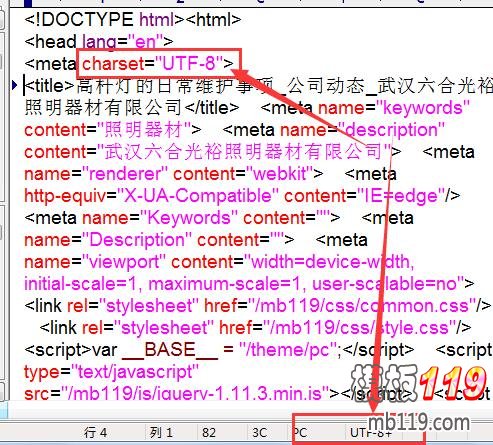Click the "/mb119/css/style.css" href value

pos(359,328)
